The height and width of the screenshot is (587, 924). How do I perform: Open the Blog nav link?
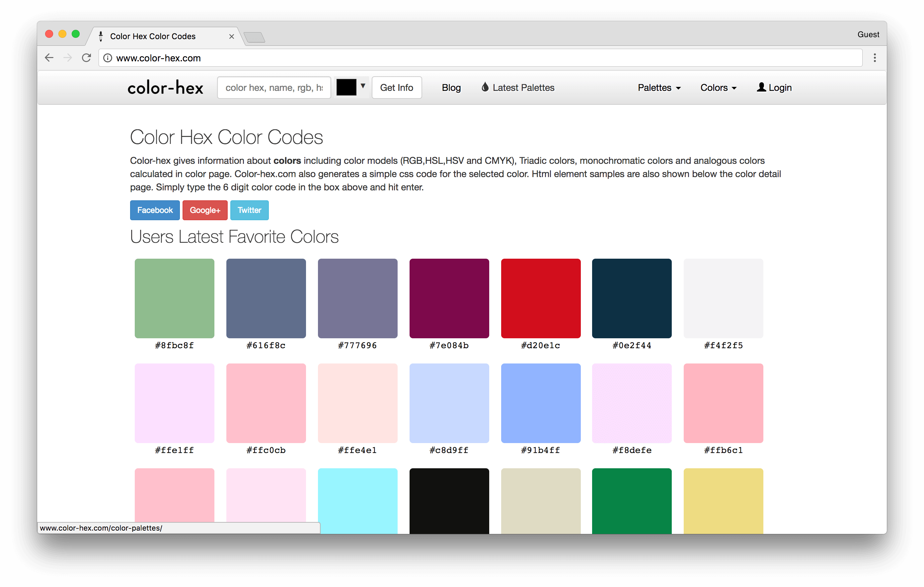point(451,88)
